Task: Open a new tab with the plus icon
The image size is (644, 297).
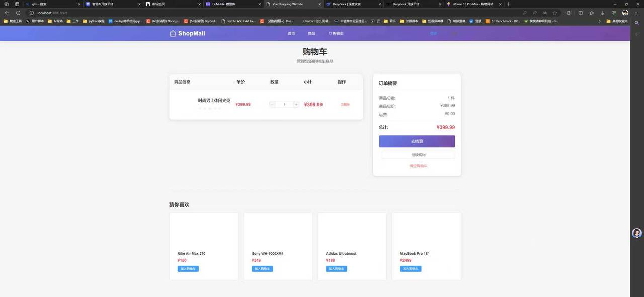Action: click(508, 4)
